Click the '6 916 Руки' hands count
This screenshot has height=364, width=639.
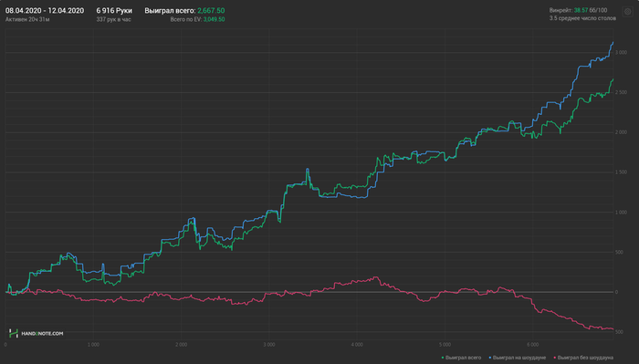pyautogui.click(x=114, y=11)
